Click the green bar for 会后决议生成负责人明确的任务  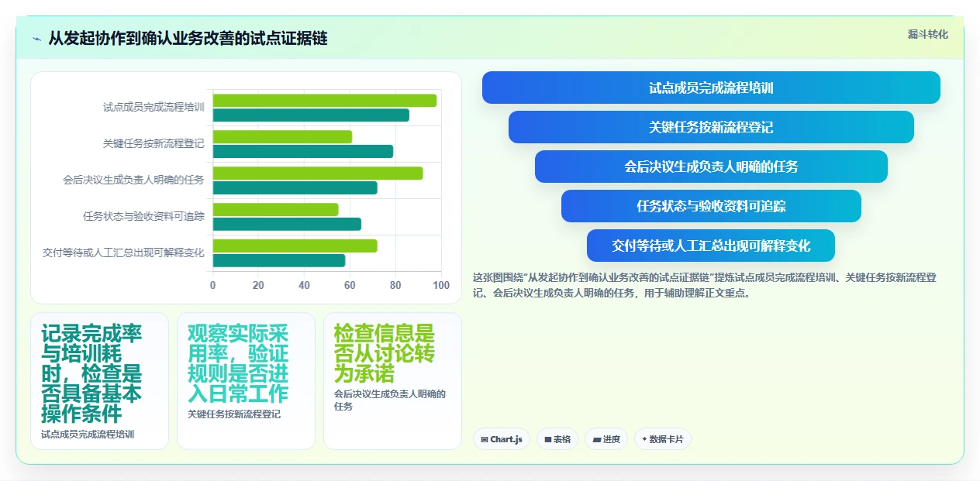[x=318, y=174]
